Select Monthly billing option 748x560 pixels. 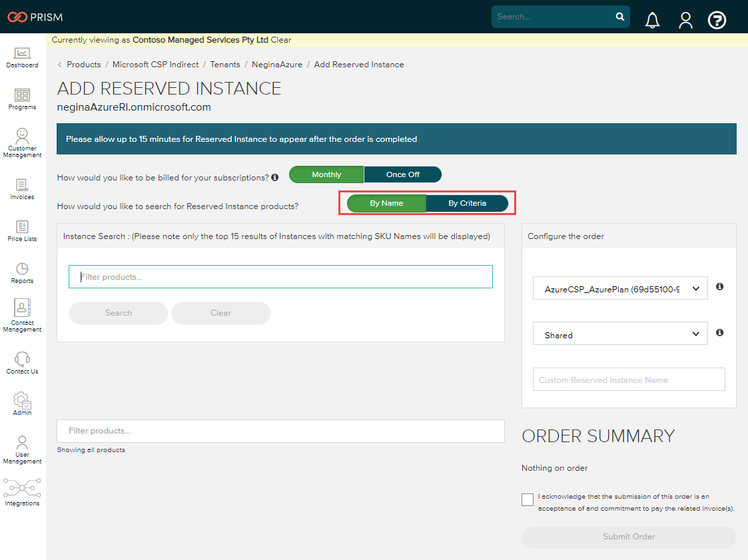(x=326, y=174)
